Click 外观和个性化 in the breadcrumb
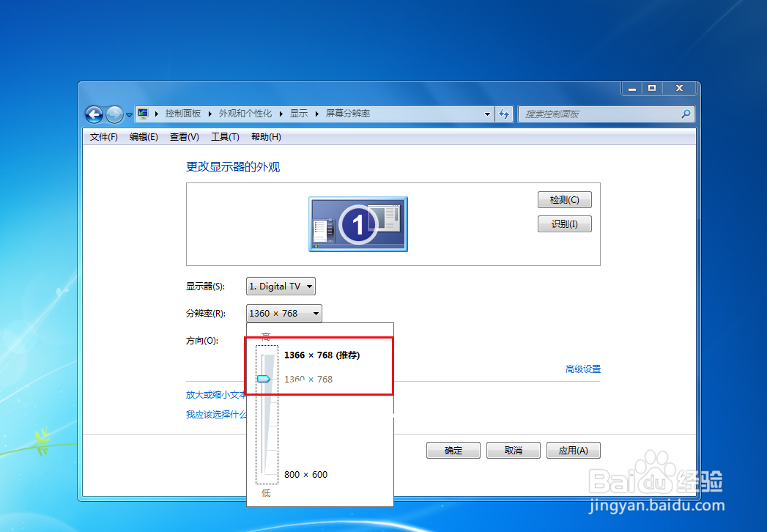This screenshot has width=767, height=532. [245, 114]
